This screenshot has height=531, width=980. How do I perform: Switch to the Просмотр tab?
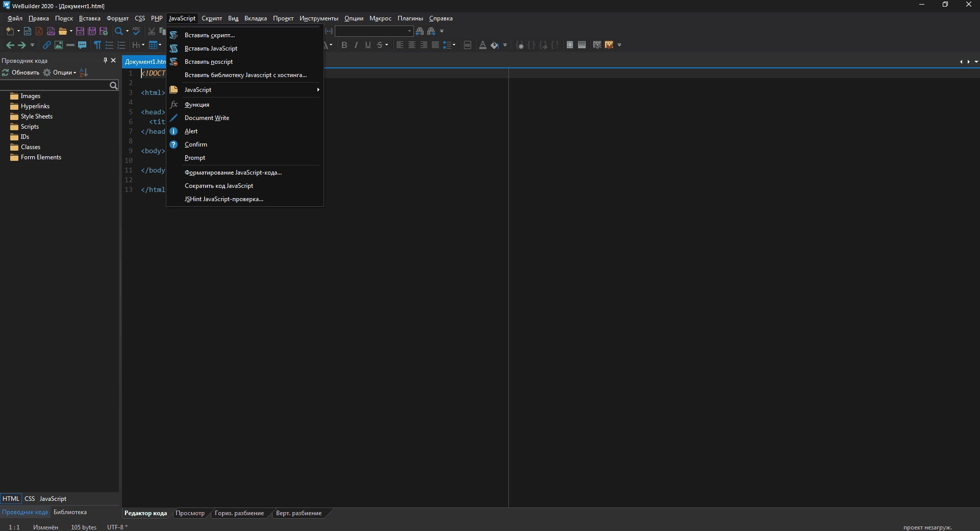(x=190, y=513)
